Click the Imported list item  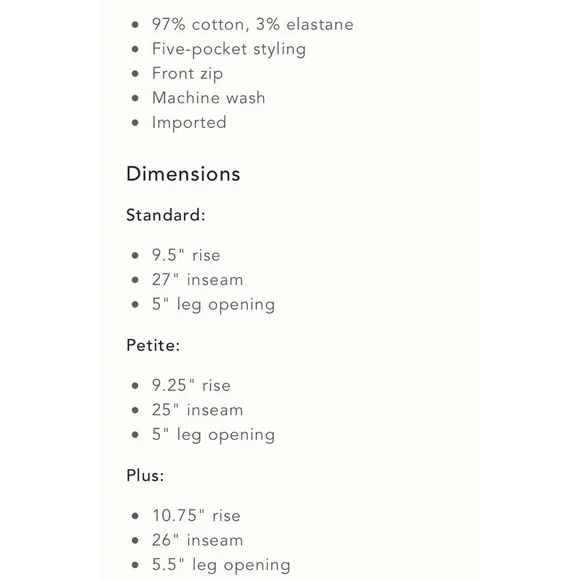click(x=189, y=123)
